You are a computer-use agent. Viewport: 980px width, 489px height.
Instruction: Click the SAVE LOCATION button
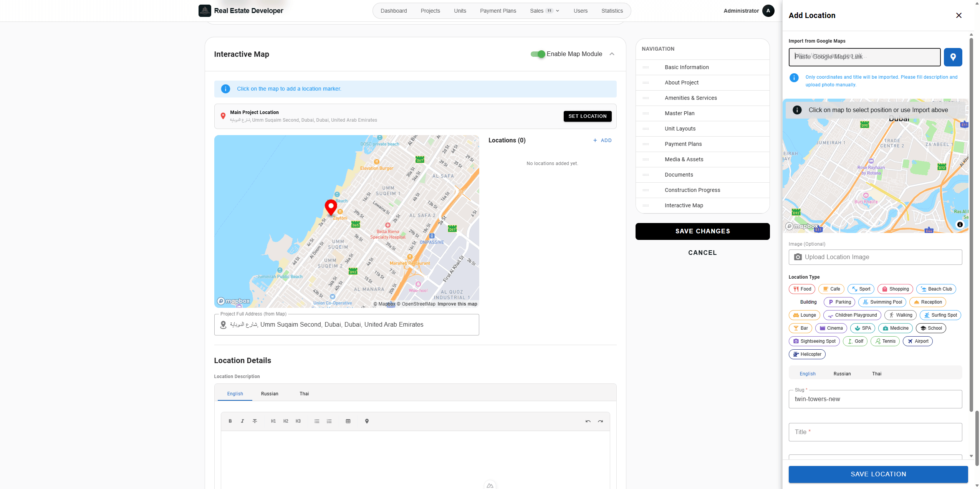878,474
